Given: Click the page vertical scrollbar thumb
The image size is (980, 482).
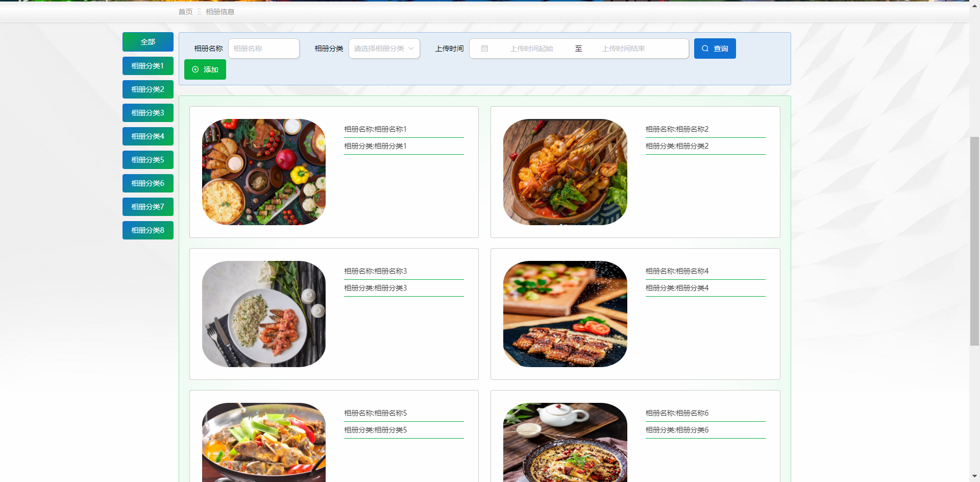Looking at the screenshot, I should pos(974,241).
